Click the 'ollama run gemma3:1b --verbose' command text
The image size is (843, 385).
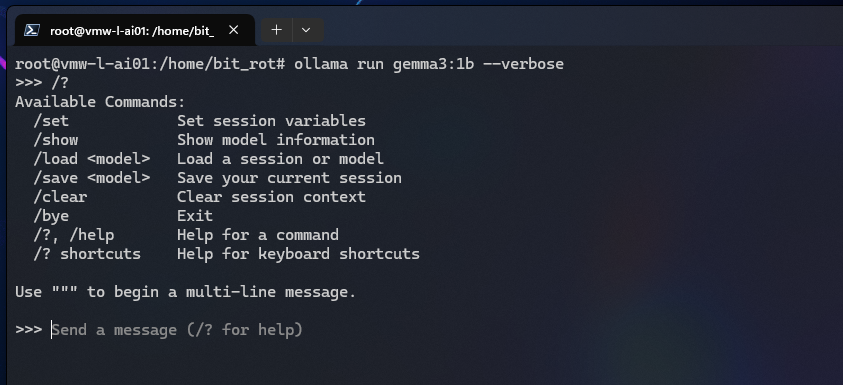pos(429,64)
